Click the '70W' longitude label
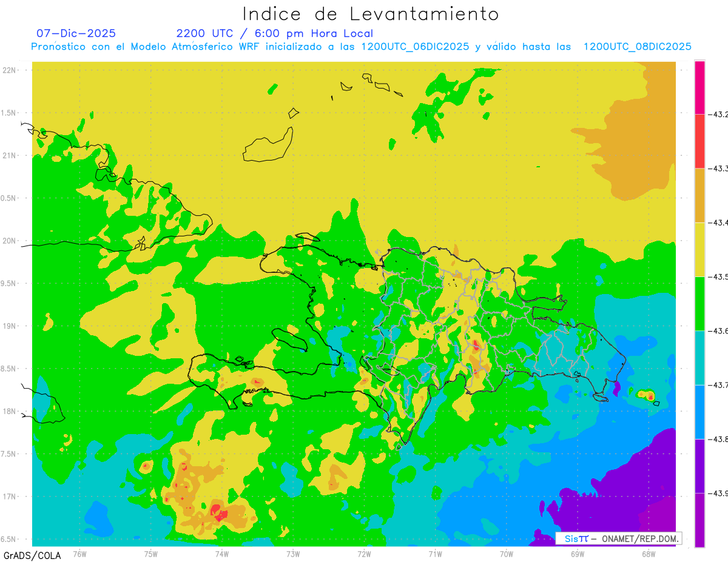 [507, 553]
